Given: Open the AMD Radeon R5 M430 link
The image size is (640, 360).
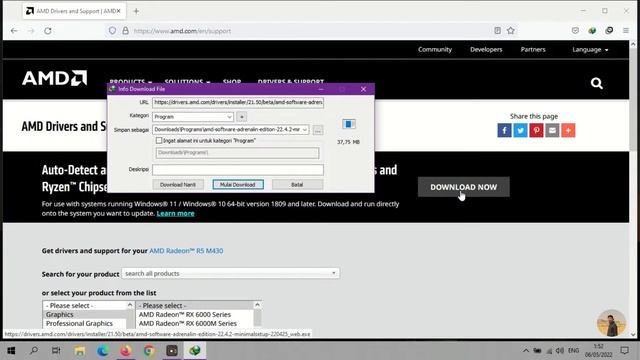Looking at the screenshot, I should pos(186,251).
